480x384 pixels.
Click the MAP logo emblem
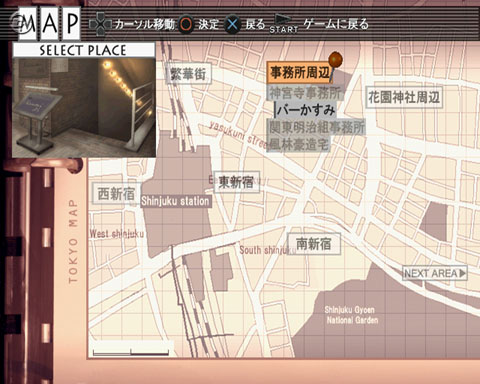(45, 23)
